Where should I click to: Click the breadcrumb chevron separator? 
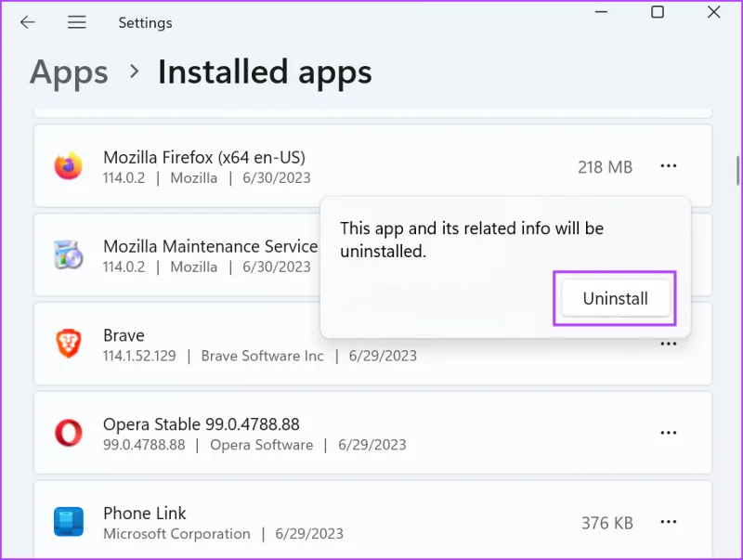(x=135, y=72)
